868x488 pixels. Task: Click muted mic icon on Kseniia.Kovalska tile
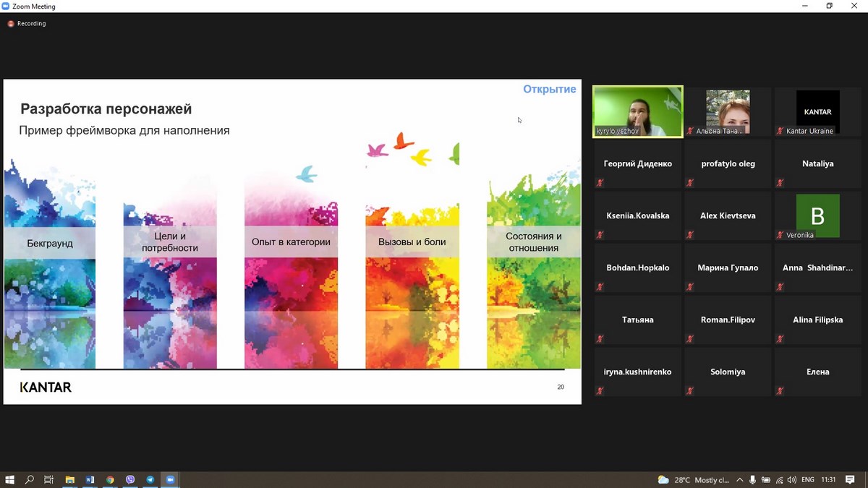click(600, 235)
